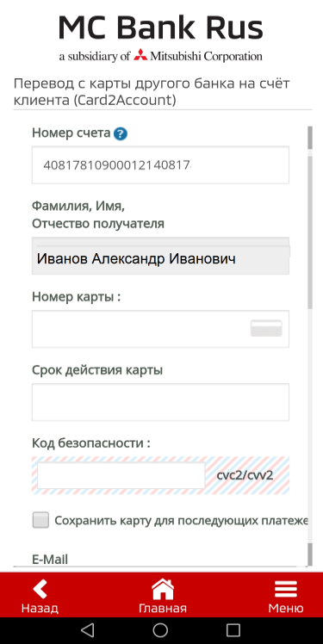Click the account number help question icon
323x644 pixels.
pos(121,134)
